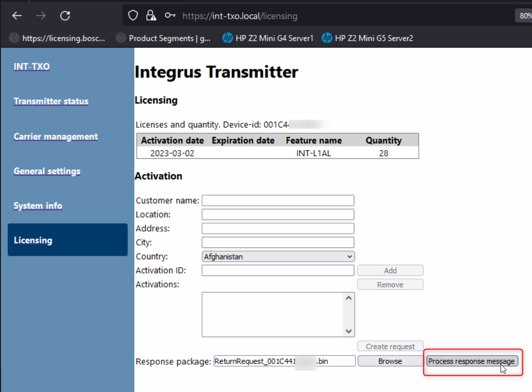The width and height of the screenshot is (532, 392).
Task: Focus the Activation ID input box
Action: (x=278, y=270)
